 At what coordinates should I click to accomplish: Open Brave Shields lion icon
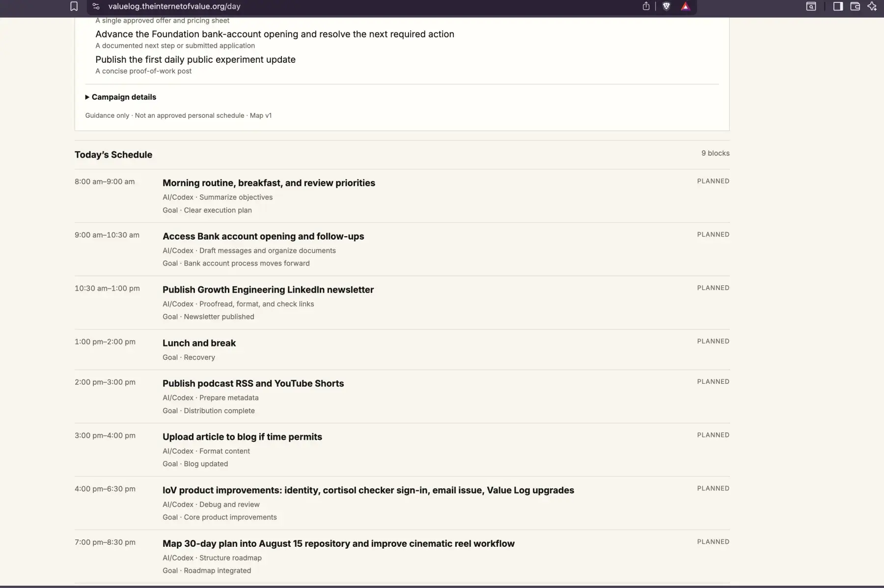(x=666, y=6)
